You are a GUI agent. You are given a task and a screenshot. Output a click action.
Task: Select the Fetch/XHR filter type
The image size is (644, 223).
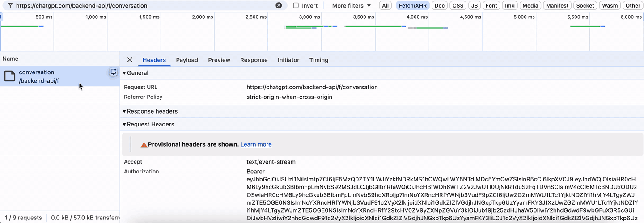click(x=412, y=5)
